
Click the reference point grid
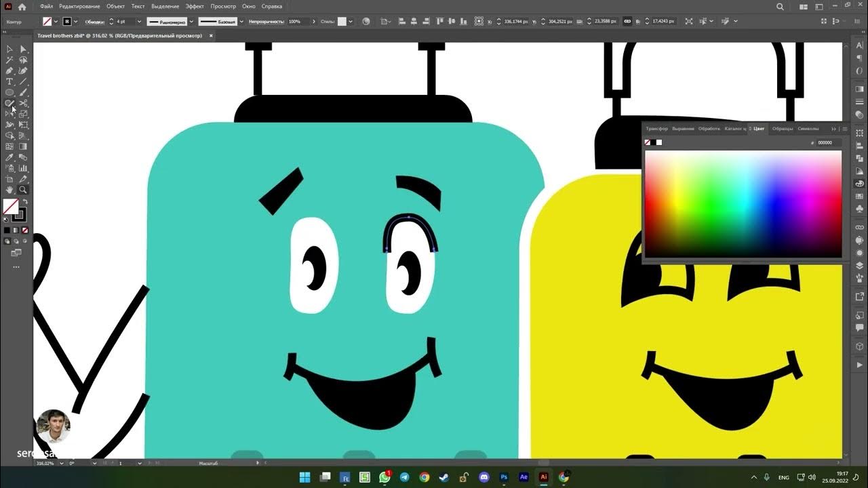479,22
